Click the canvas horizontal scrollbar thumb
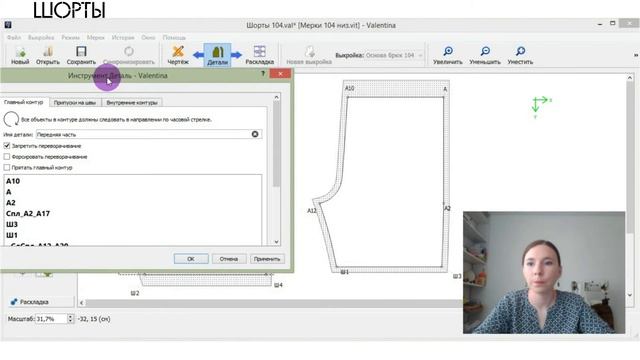This screenshot has height=360, width=640. [274, 303]
